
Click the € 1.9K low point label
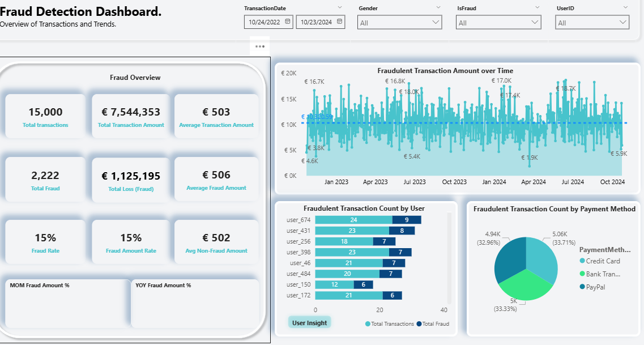(530, 157)
